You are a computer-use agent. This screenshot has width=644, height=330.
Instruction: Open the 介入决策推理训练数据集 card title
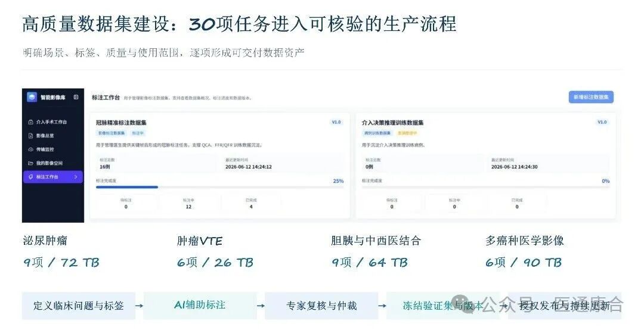(392, 123)
